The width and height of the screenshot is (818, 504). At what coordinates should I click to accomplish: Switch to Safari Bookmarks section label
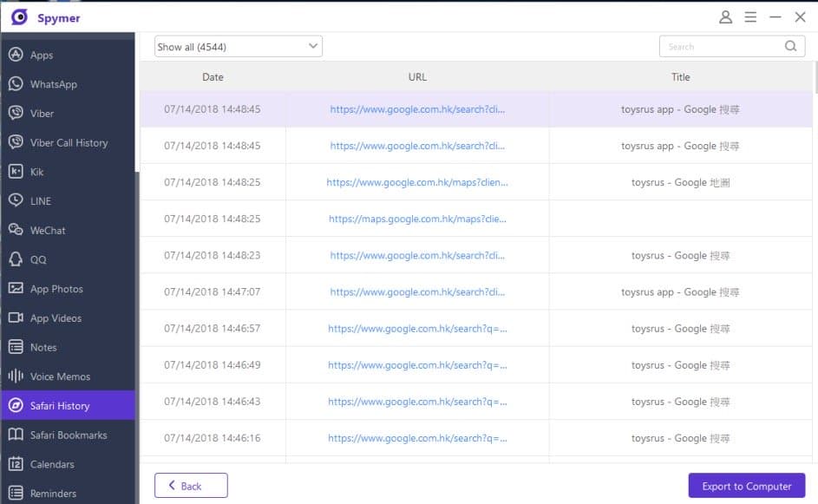[x=69, y=435]
